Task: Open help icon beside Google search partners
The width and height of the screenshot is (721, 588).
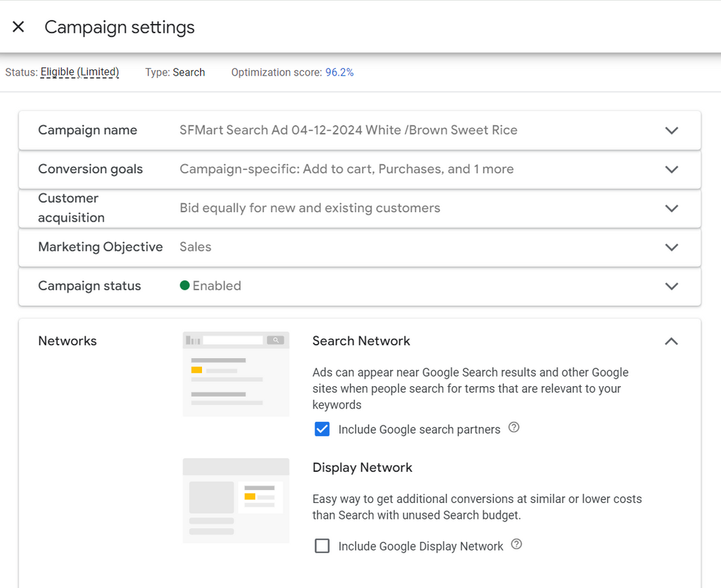Action: 514,428
